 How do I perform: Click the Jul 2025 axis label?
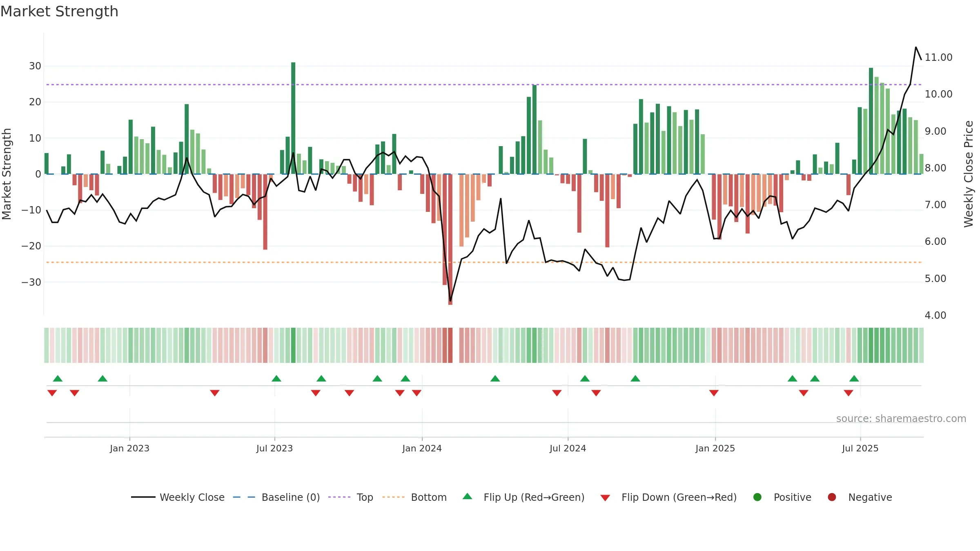pos(860,448)
